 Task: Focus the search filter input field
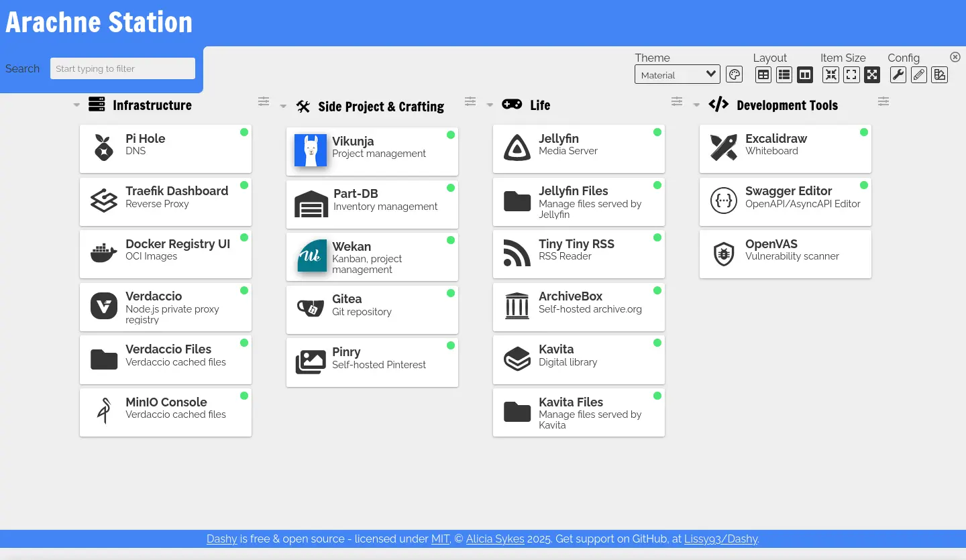point(123,68)
